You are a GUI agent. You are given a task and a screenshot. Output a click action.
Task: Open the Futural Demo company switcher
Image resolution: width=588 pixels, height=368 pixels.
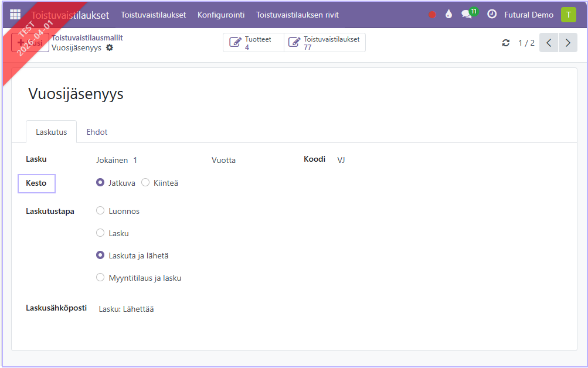(528, 15)
